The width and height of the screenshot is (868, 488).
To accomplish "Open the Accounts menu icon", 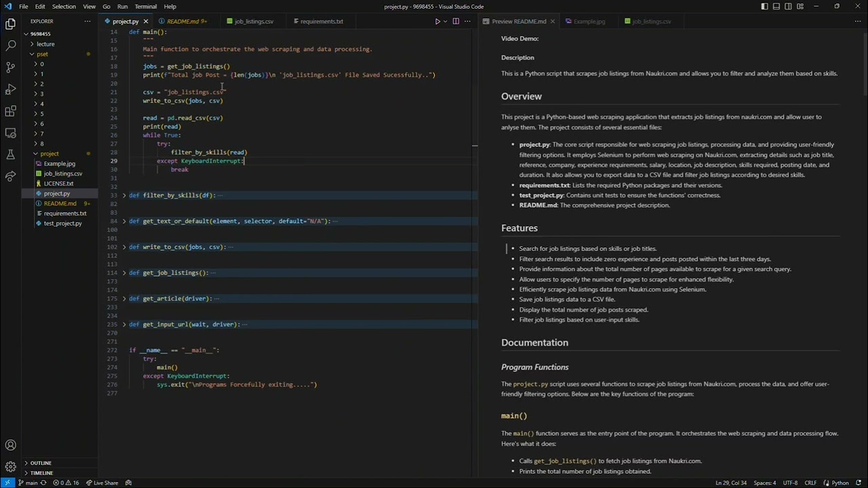I will point(10,445).
